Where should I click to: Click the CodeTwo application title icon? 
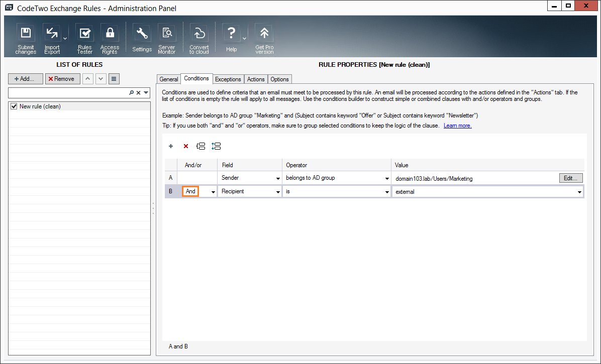point(9,8)
